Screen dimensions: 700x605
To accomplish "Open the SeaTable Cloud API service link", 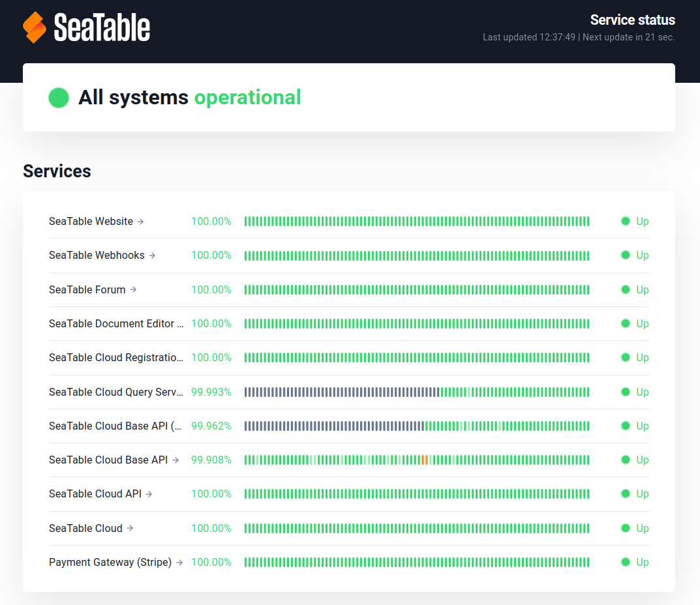I will point(95,494).
